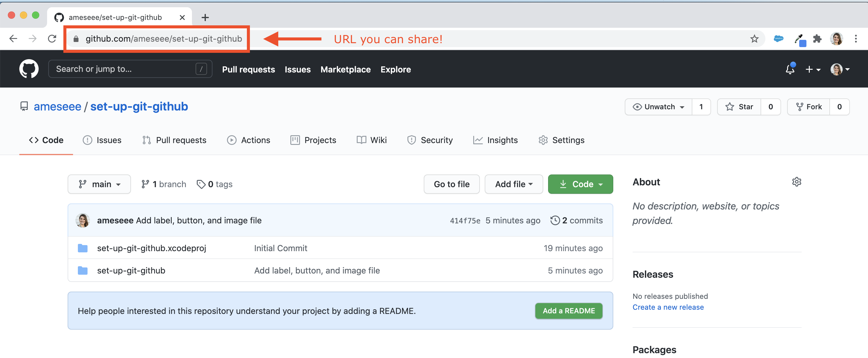Click the '5 minutes ago' latest commit timestamp

[513, 220]
